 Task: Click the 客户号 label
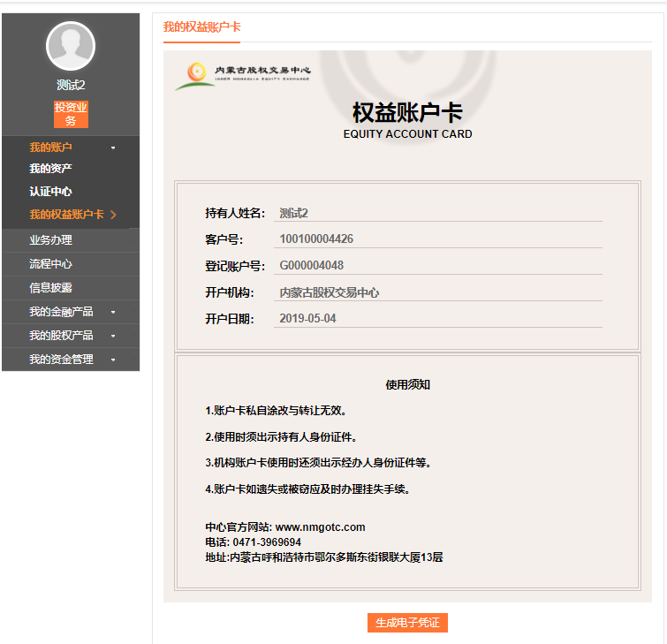click(224, 239)
